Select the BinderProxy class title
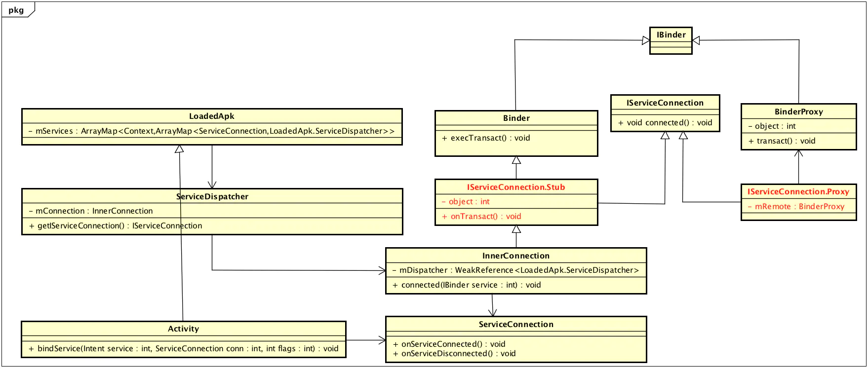The height and width of the screenshot is (369, 868). click(799, 112)
